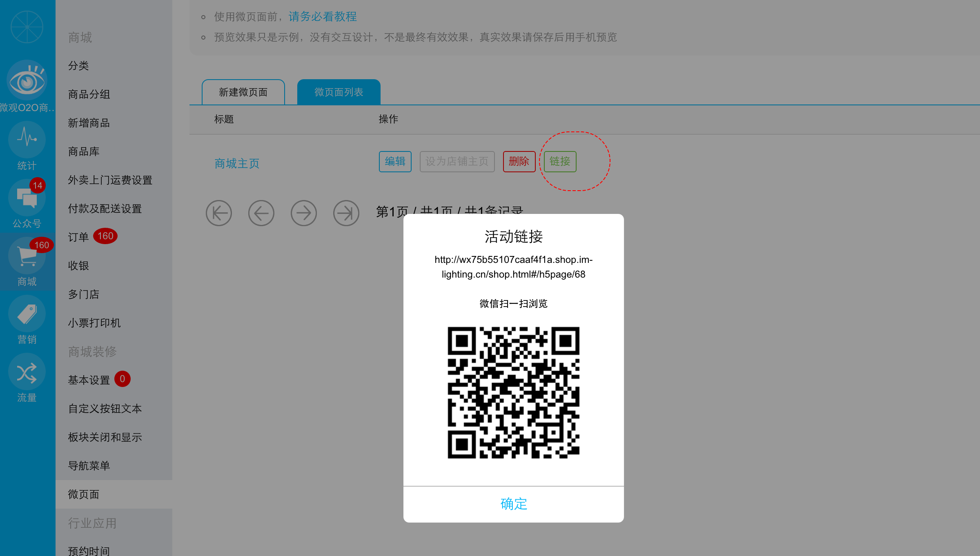Open the 统计 statistics pulse icon
This screenshot has width=980, height=556.
click(27, 139)
